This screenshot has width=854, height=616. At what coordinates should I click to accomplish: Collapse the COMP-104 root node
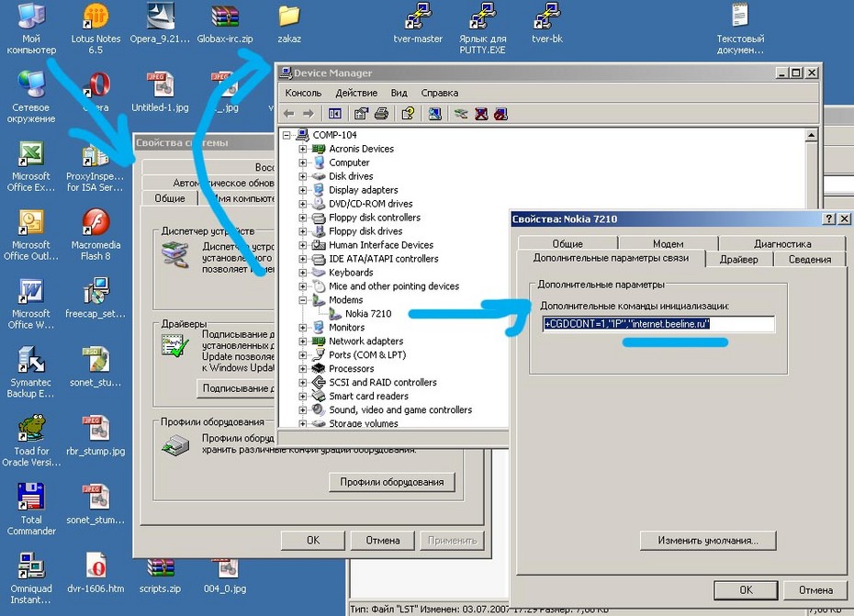[287, 135]
